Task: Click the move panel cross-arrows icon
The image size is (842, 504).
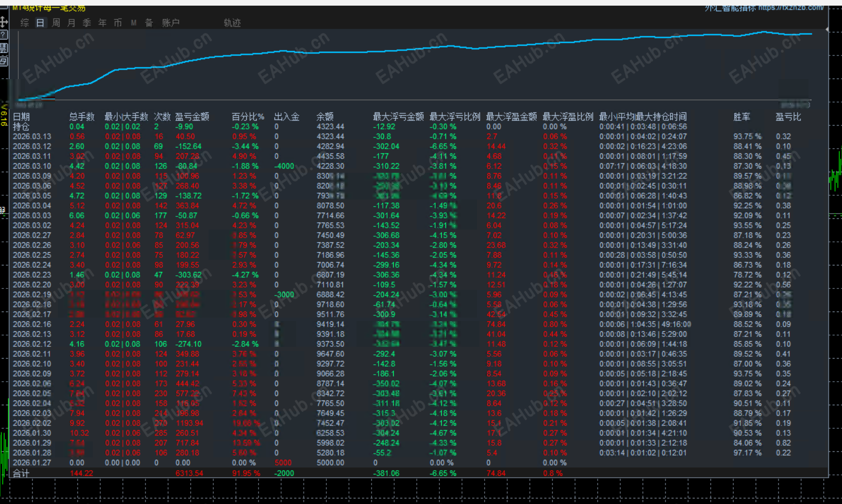Action: pos(4,21)
